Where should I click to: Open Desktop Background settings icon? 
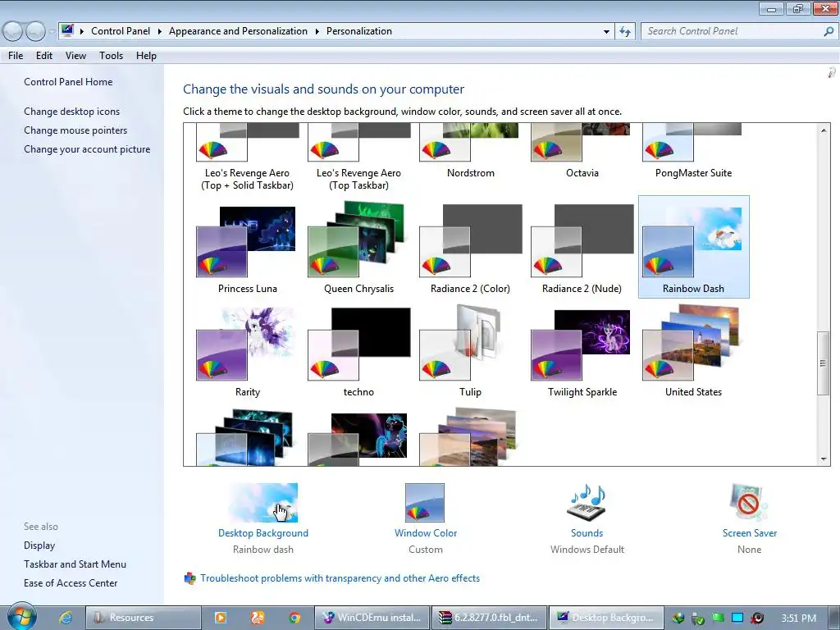tap(263, 503)
